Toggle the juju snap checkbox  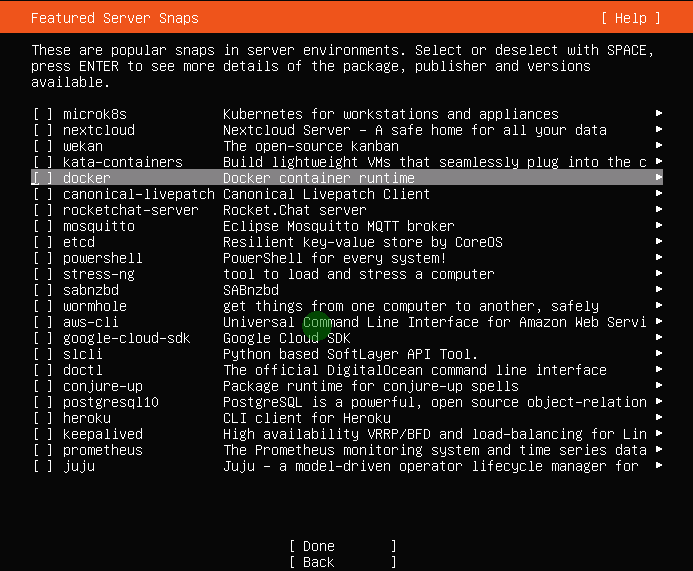[43, 466]
